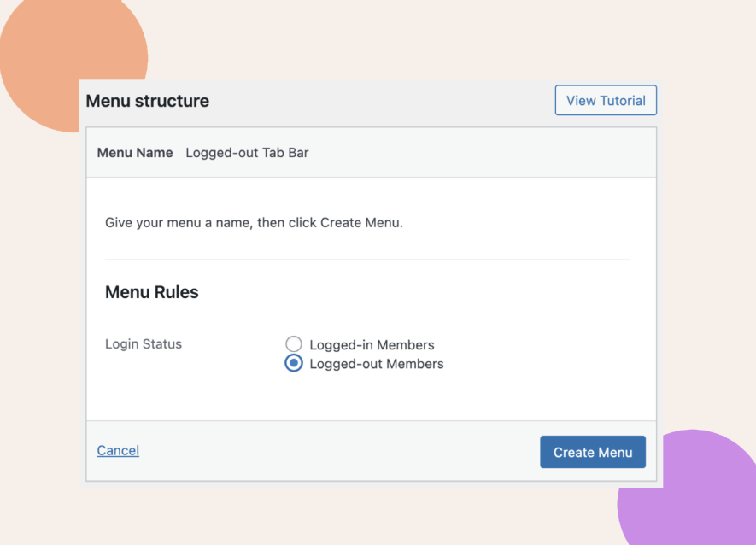Place cursor in the "Logged-out Tab Bar" text
The image size is (756, 545).
pos(248,152)
